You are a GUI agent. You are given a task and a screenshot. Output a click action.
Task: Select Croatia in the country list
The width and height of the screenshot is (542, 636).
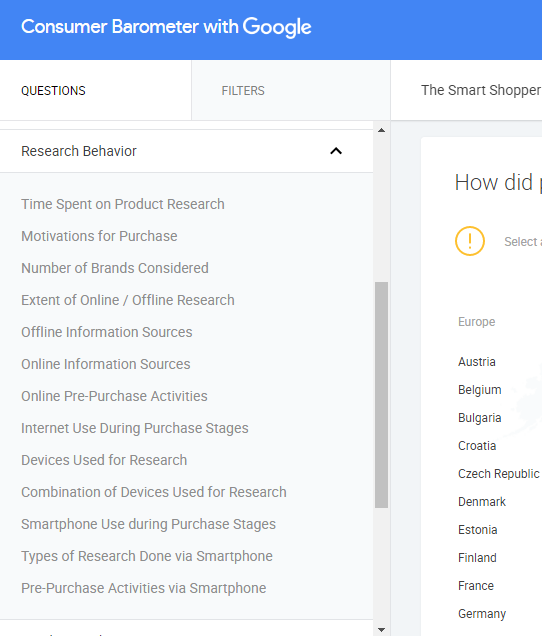pos(477,446)
